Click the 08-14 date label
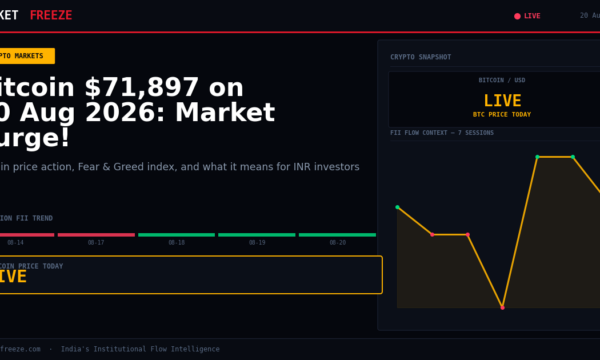 (x=15, y=243)
